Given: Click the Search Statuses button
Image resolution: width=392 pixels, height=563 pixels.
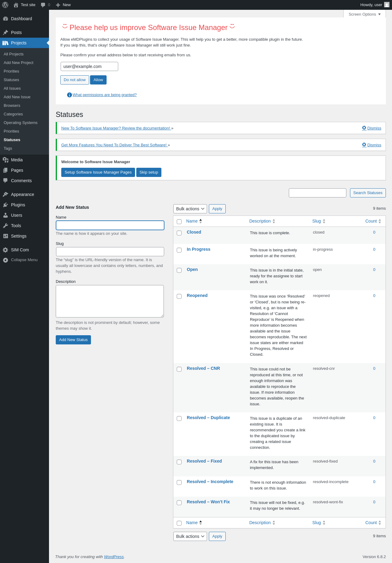Looking at the screenshot, I should pyautogui.click(x=368, y=193).
